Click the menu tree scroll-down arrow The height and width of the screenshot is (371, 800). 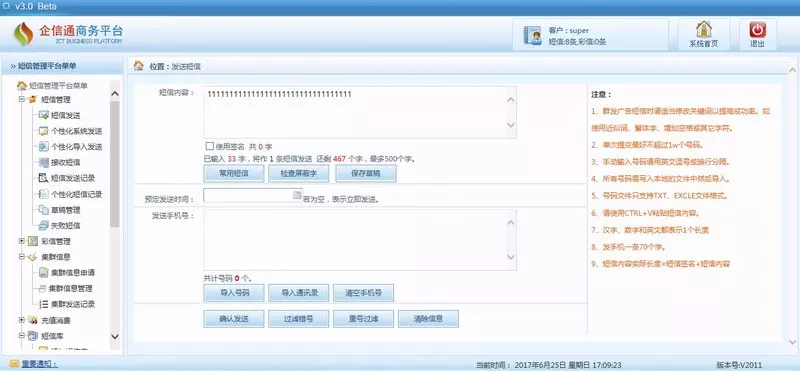(x=115, y=336)
